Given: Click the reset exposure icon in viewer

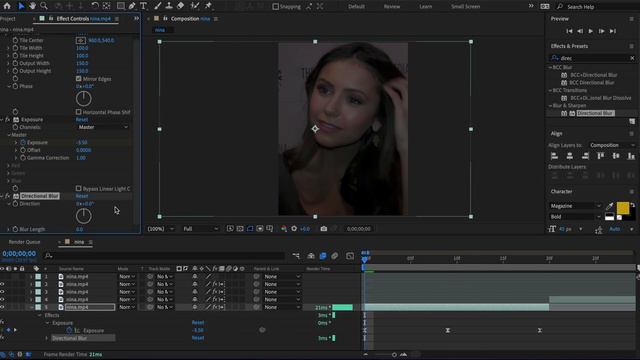Looking at the screenshot, I should (294, 229).
